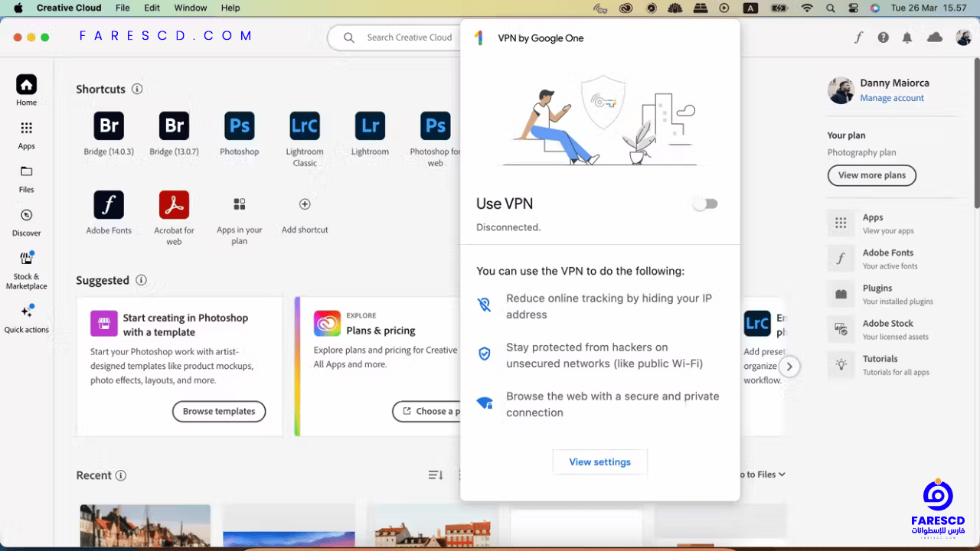Open Quick actions in sidebar
This screenshot has height=551, width=980.
pos(27,319)
